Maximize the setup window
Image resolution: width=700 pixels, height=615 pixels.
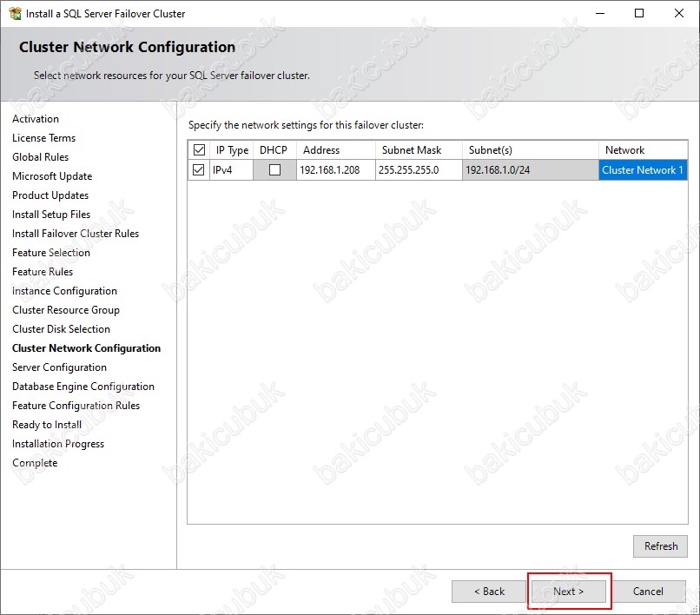click(x=639, y=13)
